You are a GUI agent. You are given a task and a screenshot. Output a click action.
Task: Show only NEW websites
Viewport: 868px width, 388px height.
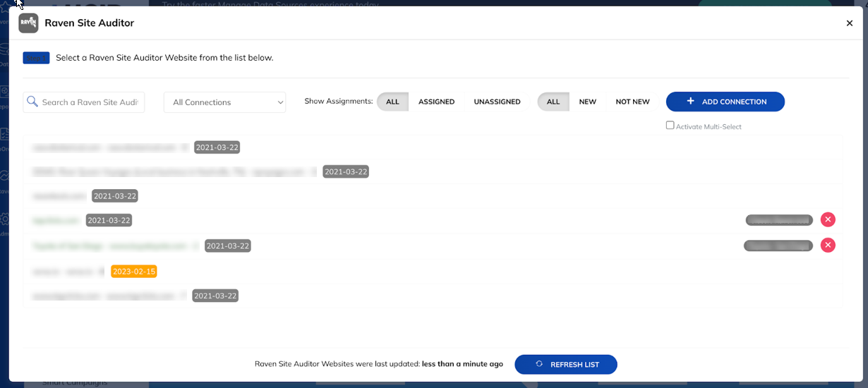click(588, 102)
